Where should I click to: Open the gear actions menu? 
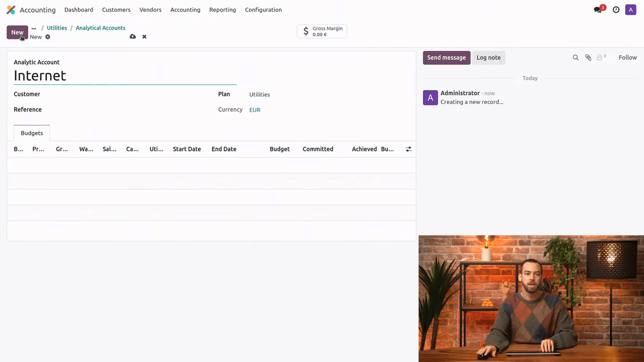[48, 37]
